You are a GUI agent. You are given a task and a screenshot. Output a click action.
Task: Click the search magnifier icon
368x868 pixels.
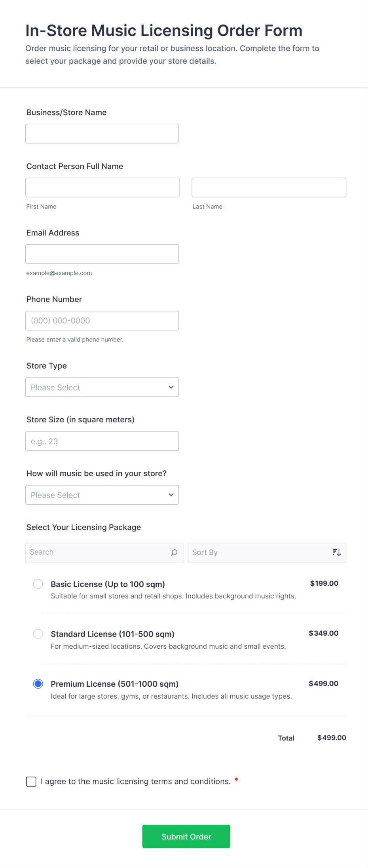tap(174, 553)
